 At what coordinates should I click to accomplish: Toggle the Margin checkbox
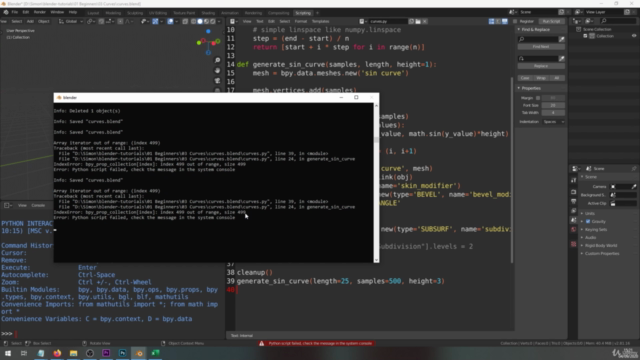tap(538, 98)
